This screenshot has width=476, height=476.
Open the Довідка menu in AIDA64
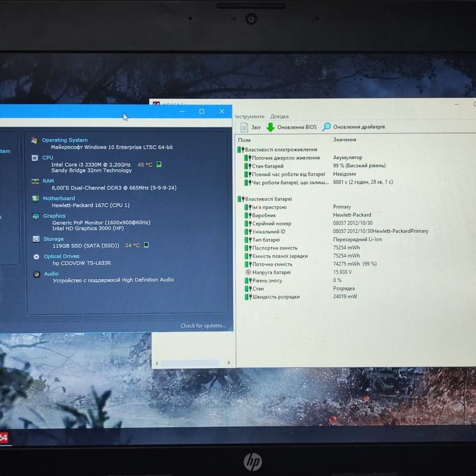tap(280, 116)
